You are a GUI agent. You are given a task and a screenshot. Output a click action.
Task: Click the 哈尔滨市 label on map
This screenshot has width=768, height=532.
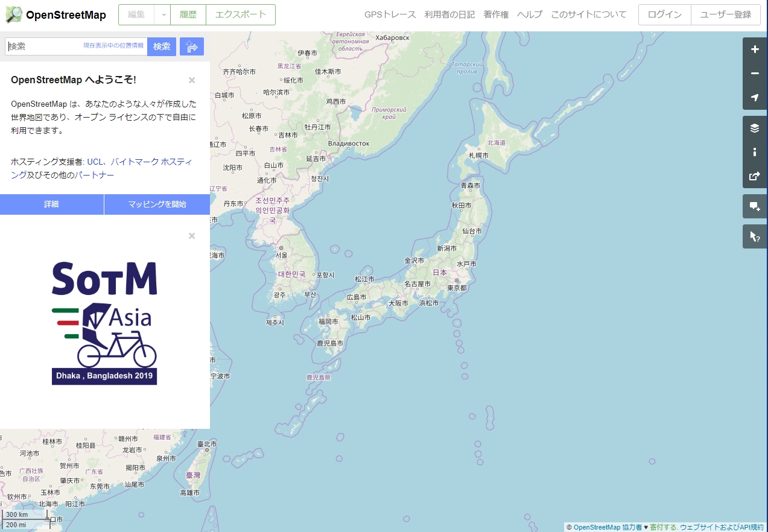(276, 92)
